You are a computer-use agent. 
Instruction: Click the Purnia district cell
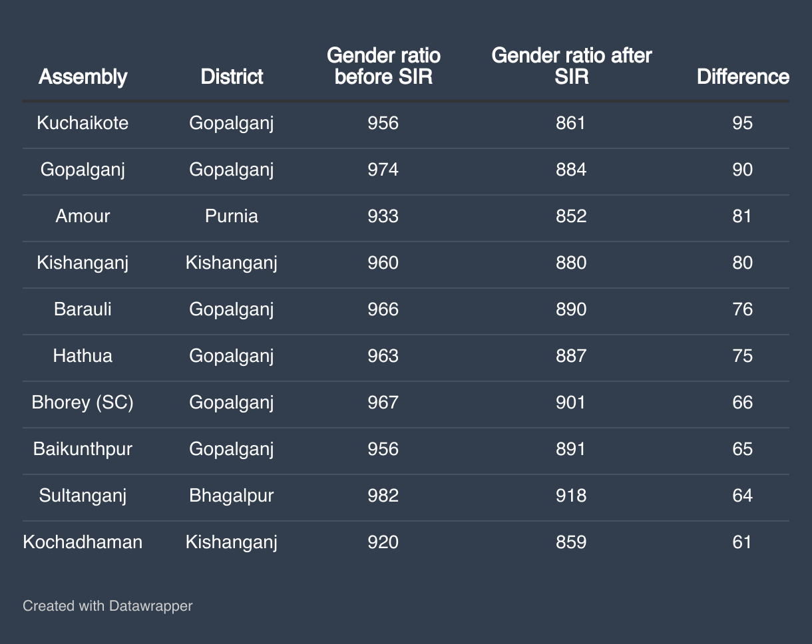232,216
